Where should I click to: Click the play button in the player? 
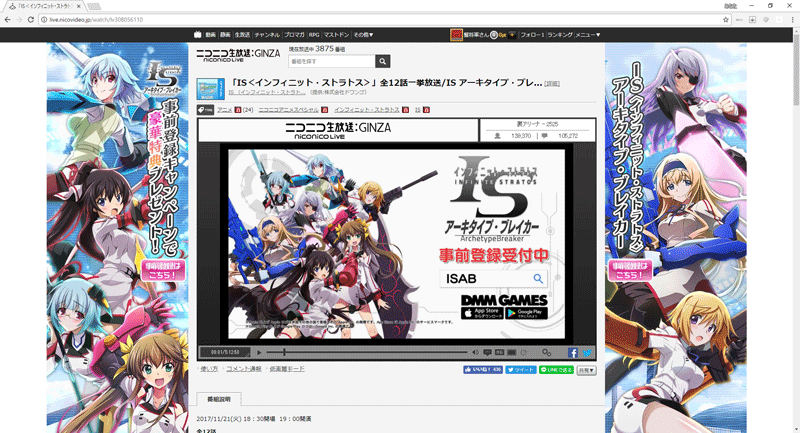pyautogui.click(x=259, y=352)
